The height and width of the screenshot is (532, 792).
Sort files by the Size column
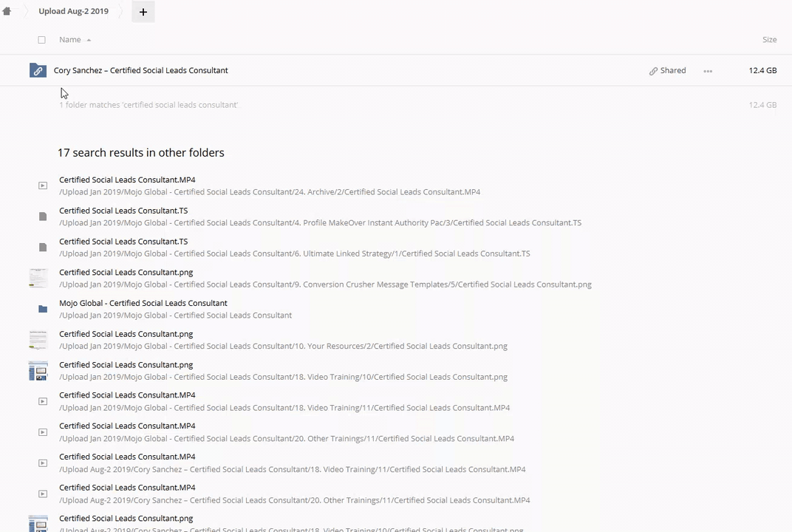(769, 40)
